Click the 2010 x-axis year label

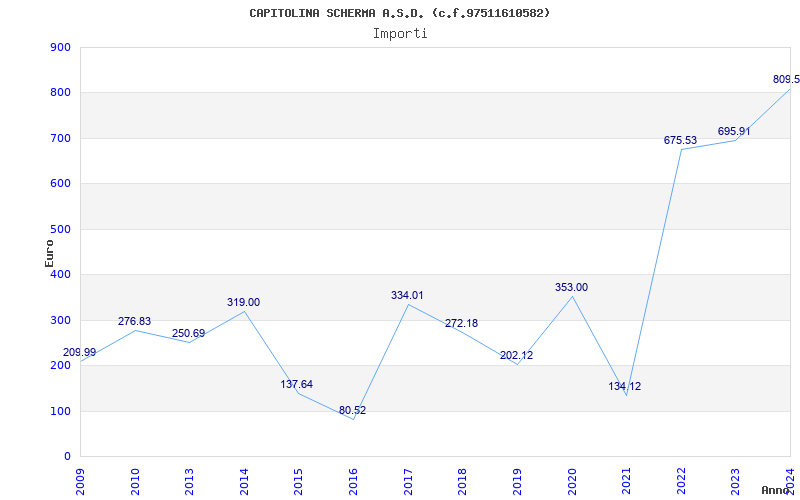click(x=135, y=483)
